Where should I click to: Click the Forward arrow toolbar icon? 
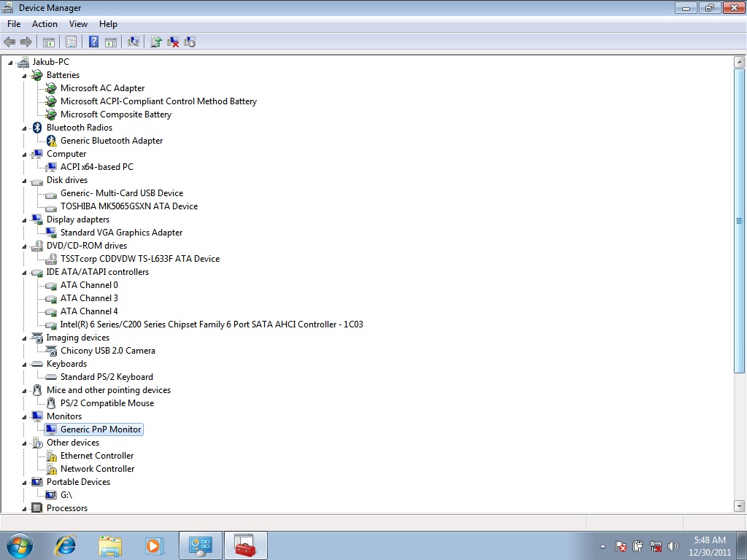pos(26,42)
